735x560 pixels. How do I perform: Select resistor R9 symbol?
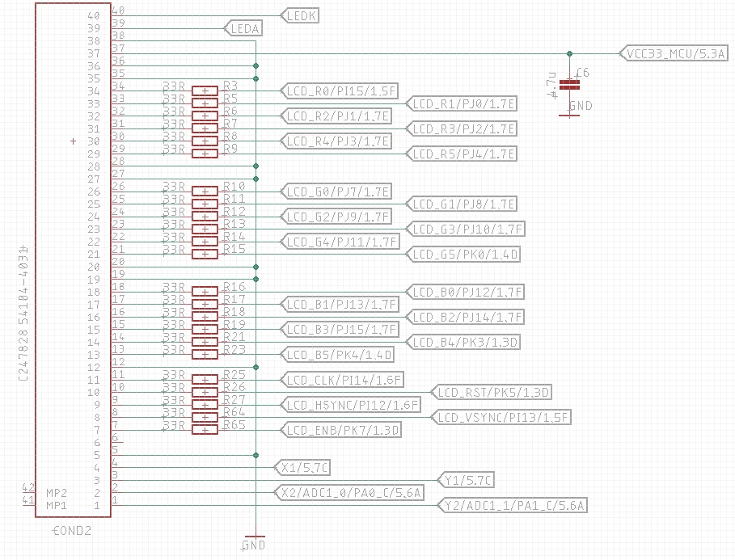(205, 154)
